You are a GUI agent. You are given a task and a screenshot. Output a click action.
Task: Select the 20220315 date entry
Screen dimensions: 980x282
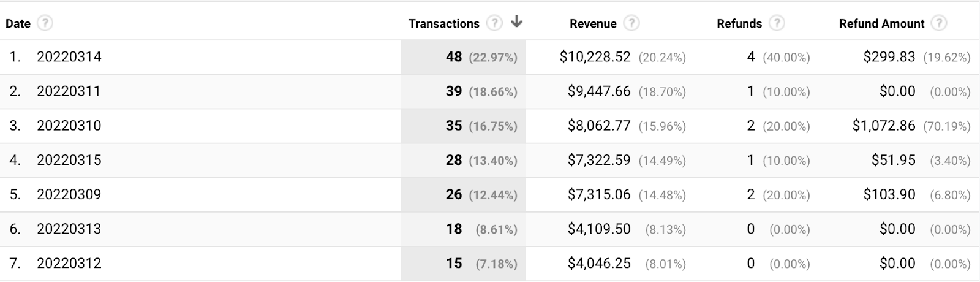pyautogui.click(x=69, y=160)
